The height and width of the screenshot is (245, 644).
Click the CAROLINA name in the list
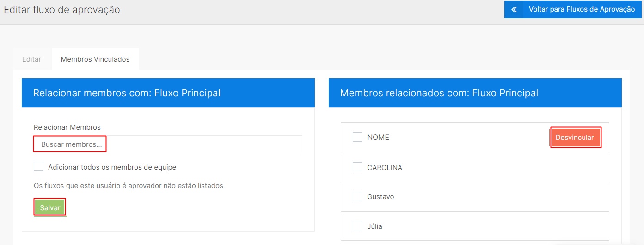pyautogui.click(x=385, y=168)
